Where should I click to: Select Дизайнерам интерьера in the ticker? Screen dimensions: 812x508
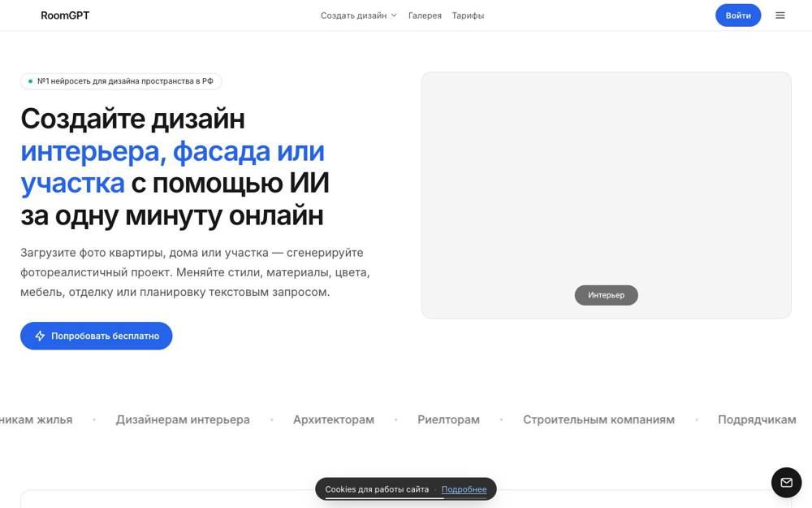point(183,419)
